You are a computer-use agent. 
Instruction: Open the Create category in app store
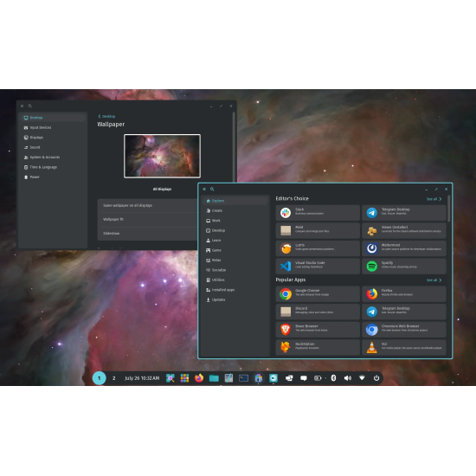[x=235, y=210]
